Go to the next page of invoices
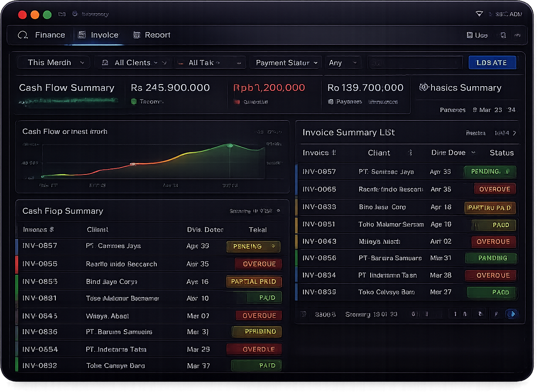Viewport: 538px width, 392px height. [x=512, y=314]
